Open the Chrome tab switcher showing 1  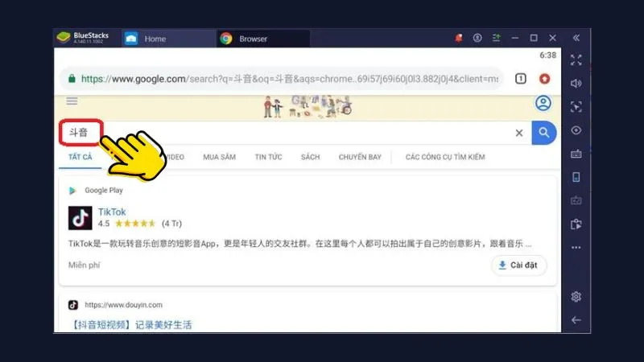click(520, 78)
